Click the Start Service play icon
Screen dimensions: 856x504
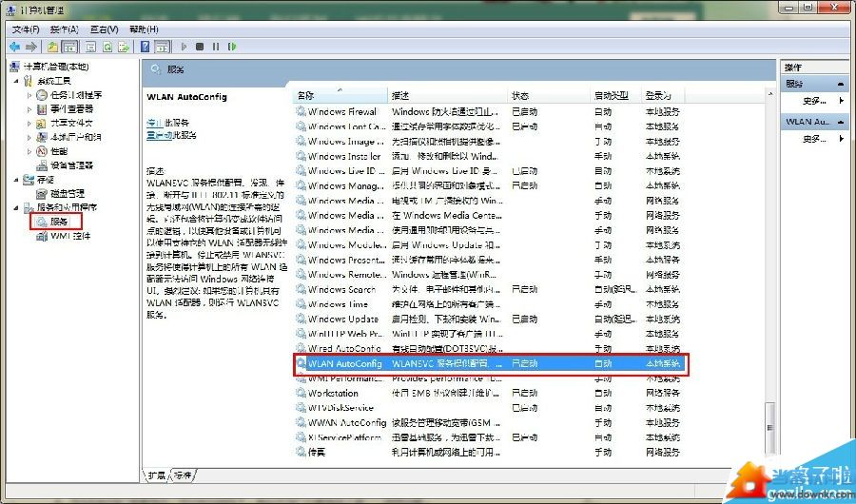tap(184, 47)
